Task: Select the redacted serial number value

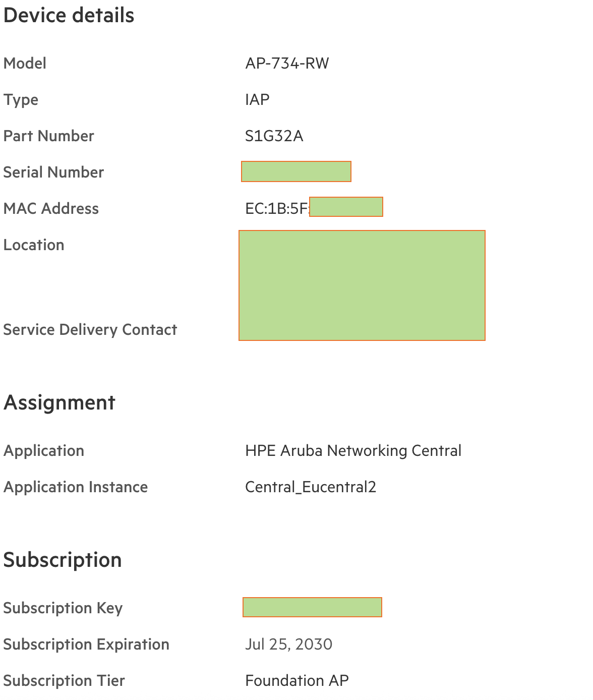Action: coord(296,171)
